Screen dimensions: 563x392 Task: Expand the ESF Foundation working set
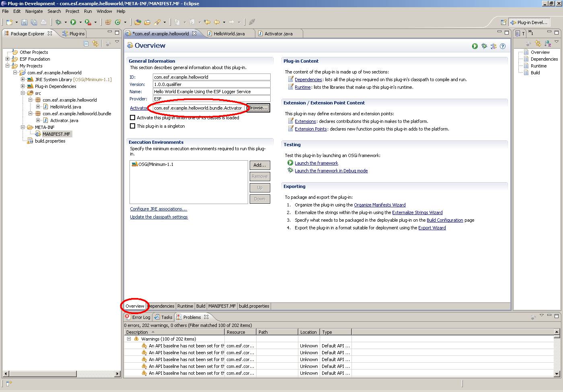(7, 59)
